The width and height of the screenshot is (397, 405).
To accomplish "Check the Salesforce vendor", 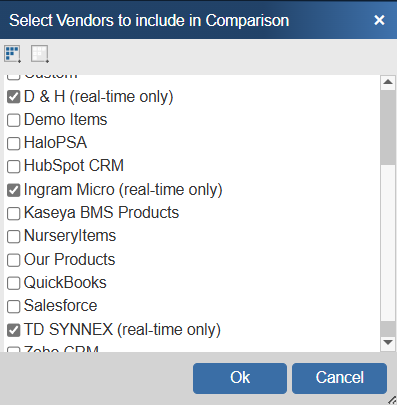I will tap(14, 306).
